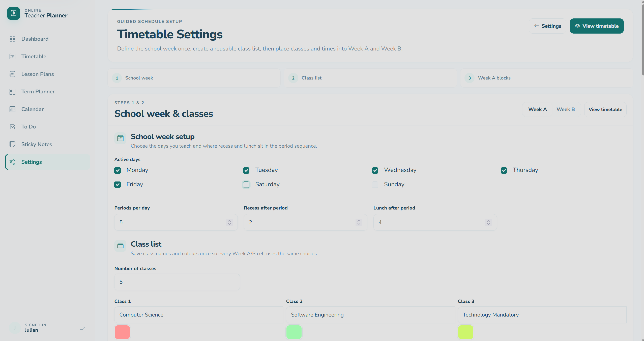Screen dimensions: 644x341
Task: Click the Class list stack icon
Action: [121, 246]
